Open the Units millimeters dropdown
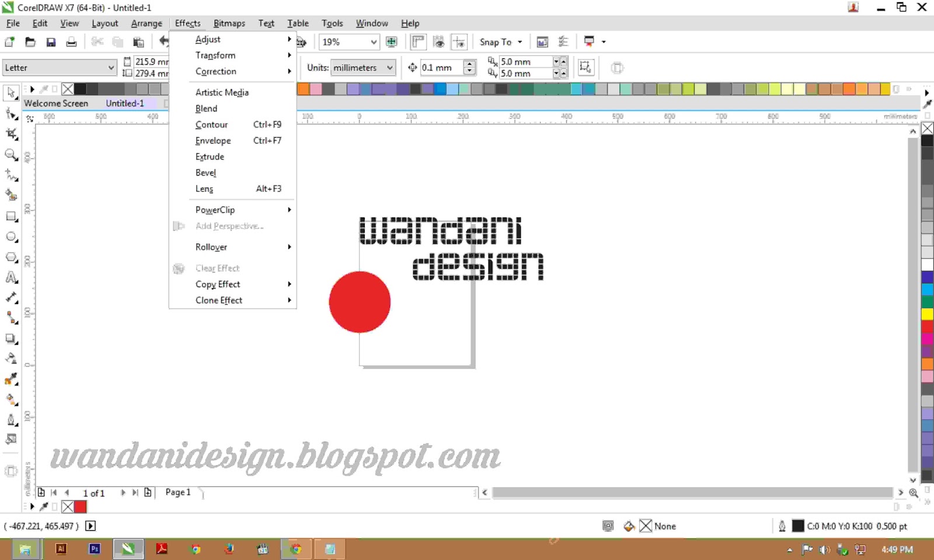The width and height of the screenshot is (934, 560). 363,68
